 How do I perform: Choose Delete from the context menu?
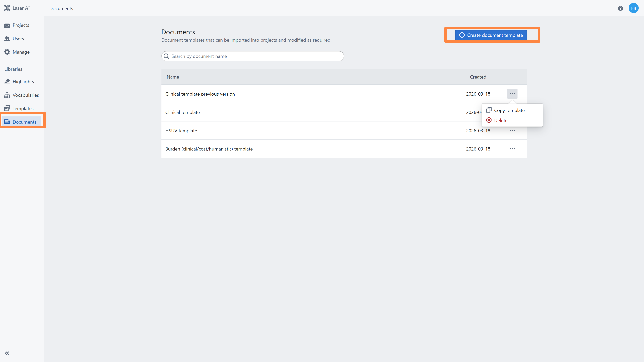point(500,120)
